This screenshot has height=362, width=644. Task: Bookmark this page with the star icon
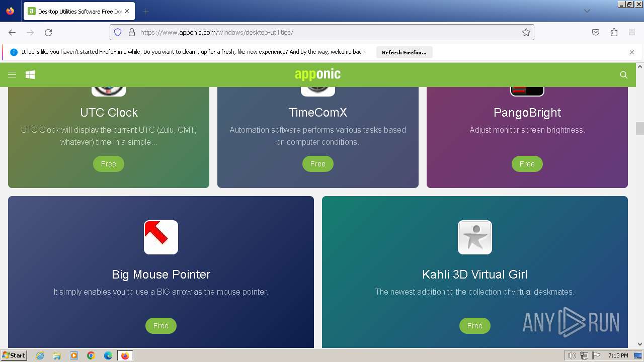[x=526, y=32]
